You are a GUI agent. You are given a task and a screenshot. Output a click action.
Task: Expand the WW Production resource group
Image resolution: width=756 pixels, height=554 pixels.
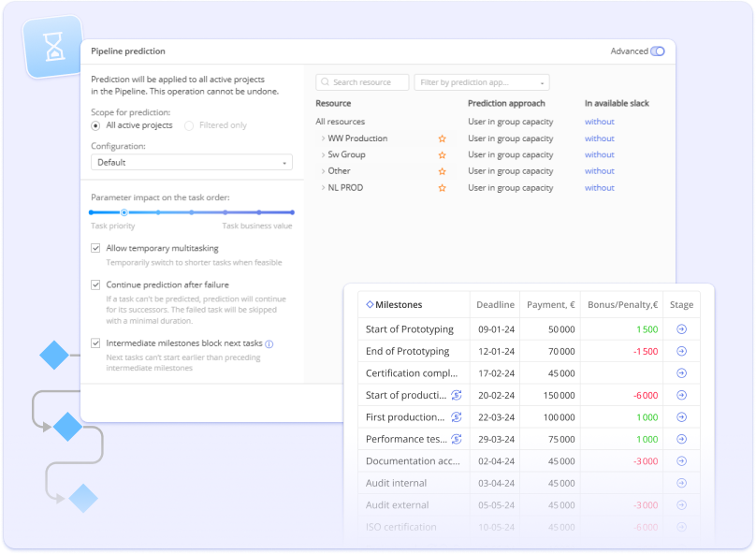323,138
